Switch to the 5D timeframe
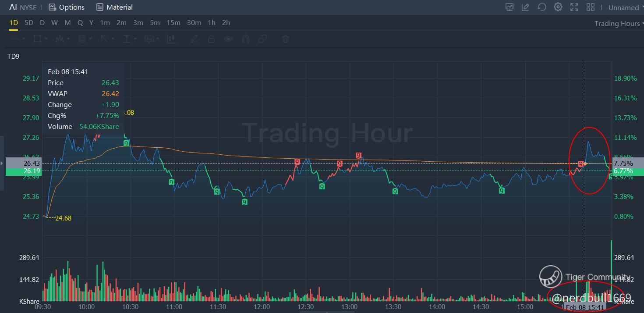The width and height of the screenshot is (644, 313). [x=29, y=23]
